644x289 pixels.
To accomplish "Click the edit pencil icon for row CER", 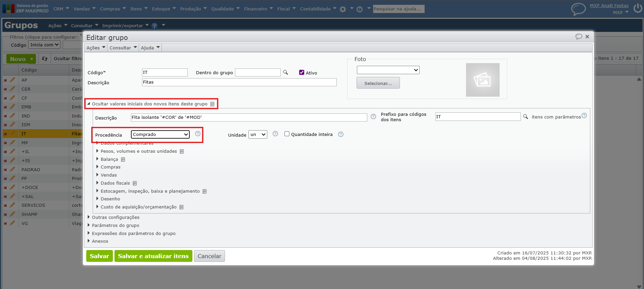I will (12, 89).
